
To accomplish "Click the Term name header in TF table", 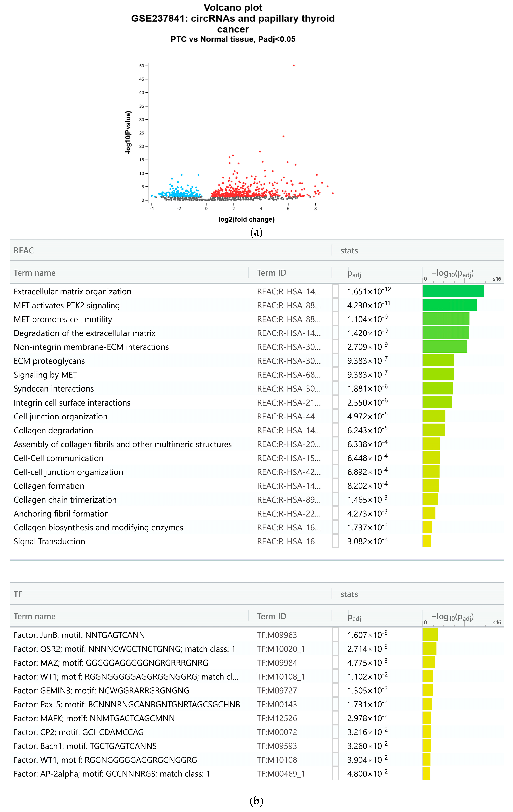I will 34,616.
